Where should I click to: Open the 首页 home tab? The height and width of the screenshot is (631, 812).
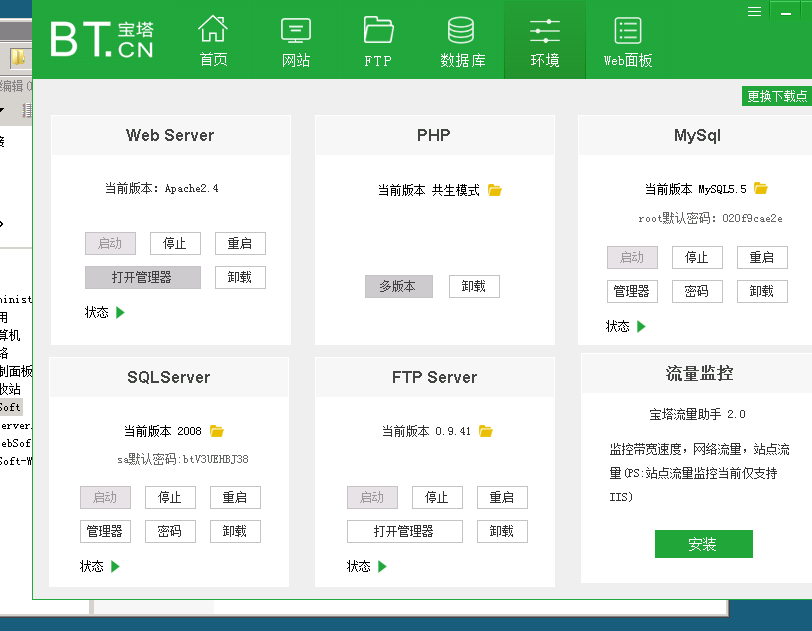coord(213,41)
